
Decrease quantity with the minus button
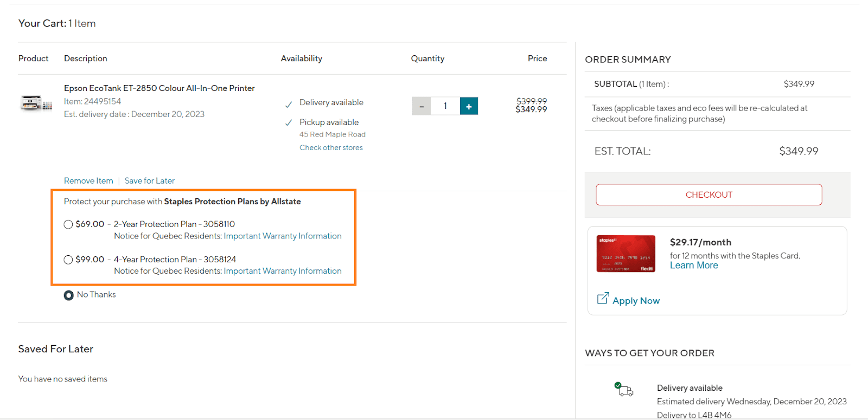pos(422,106)
